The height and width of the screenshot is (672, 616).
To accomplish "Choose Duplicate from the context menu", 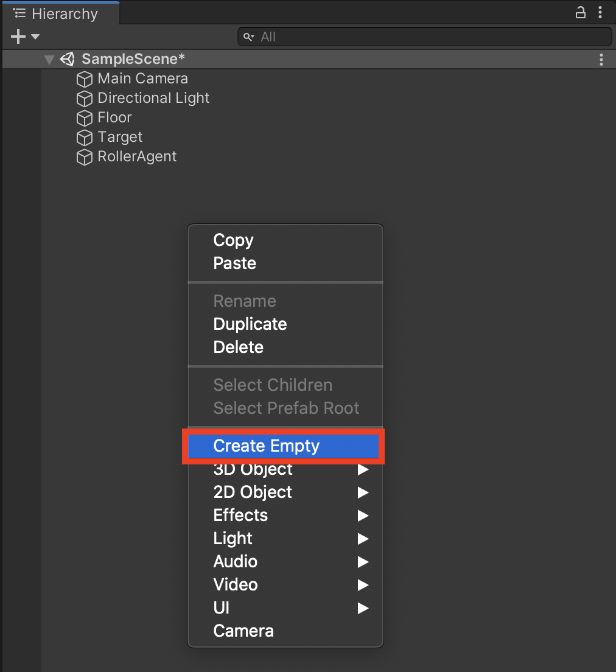I will (x=285, y=324).
